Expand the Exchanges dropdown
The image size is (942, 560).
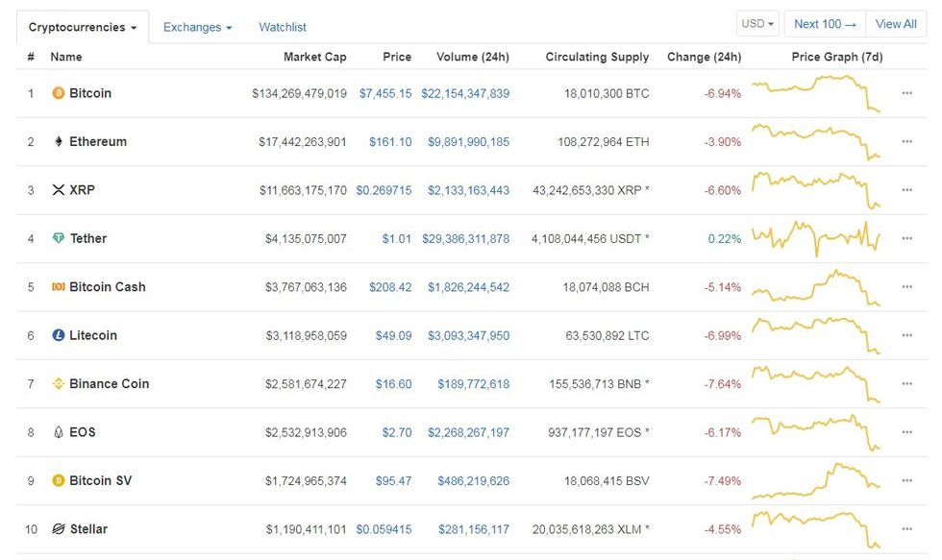tap(197, 27)
